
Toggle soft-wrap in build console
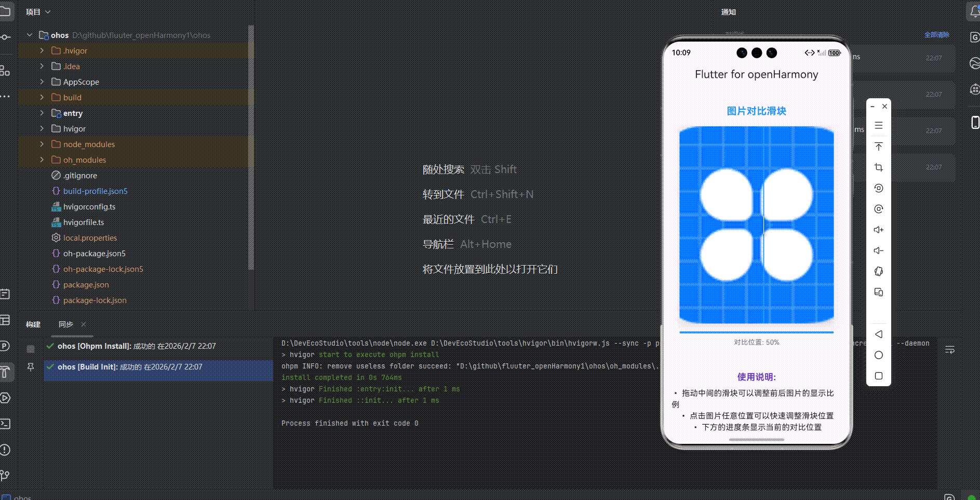[950, 350]
